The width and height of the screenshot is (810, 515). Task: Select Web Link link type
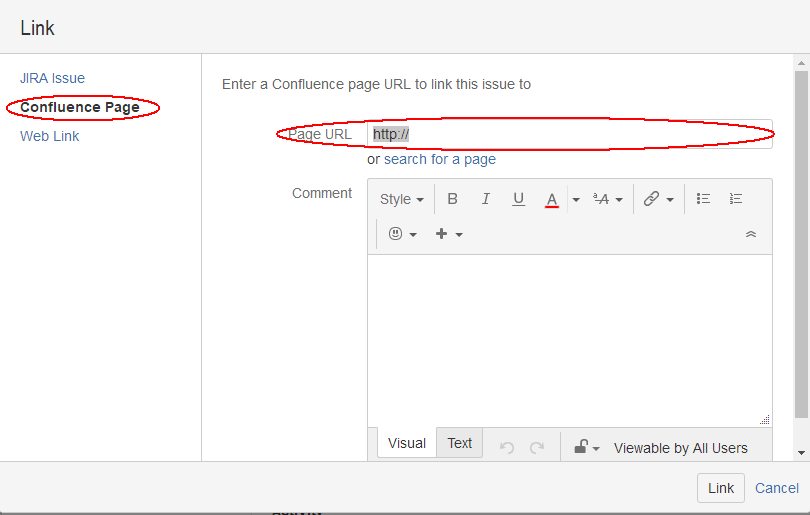point(50,136)
